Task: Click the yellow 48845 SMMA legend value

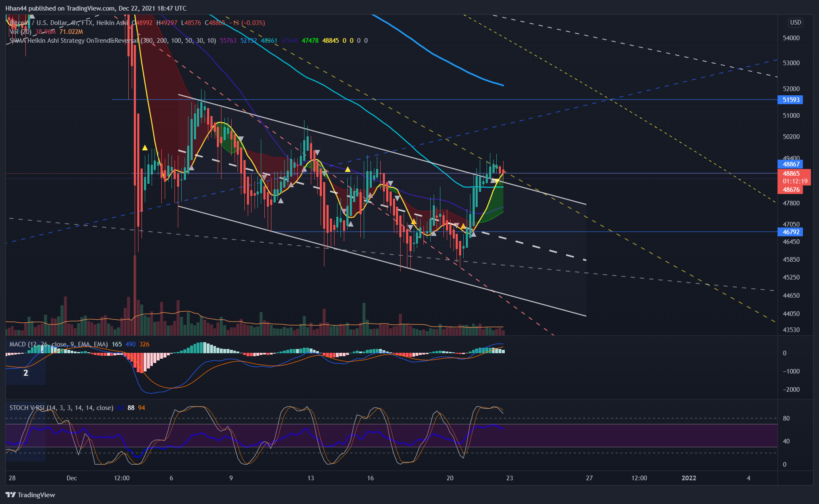Action: (x=331, y=41)
